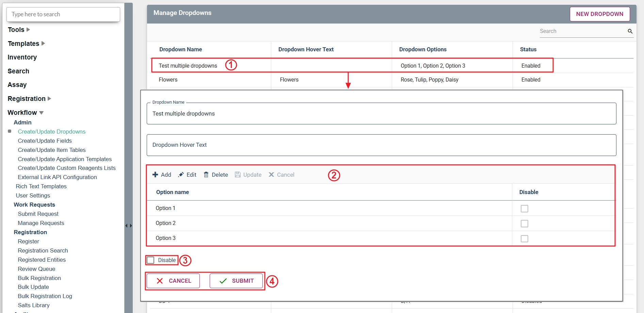Select Registration Search in sidebar
The image size is (644, 313).
[x=43, y=250]
